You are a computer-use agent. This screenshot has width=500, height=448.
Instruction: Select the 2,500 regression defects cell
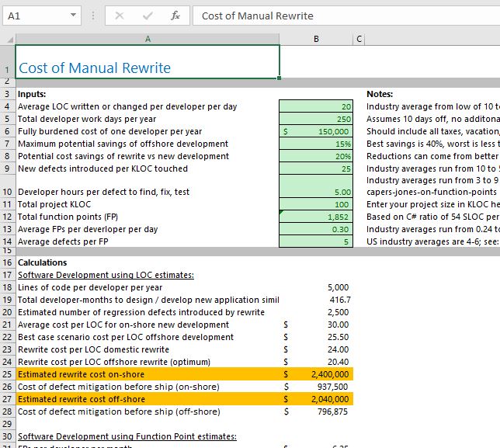[316, 312]
